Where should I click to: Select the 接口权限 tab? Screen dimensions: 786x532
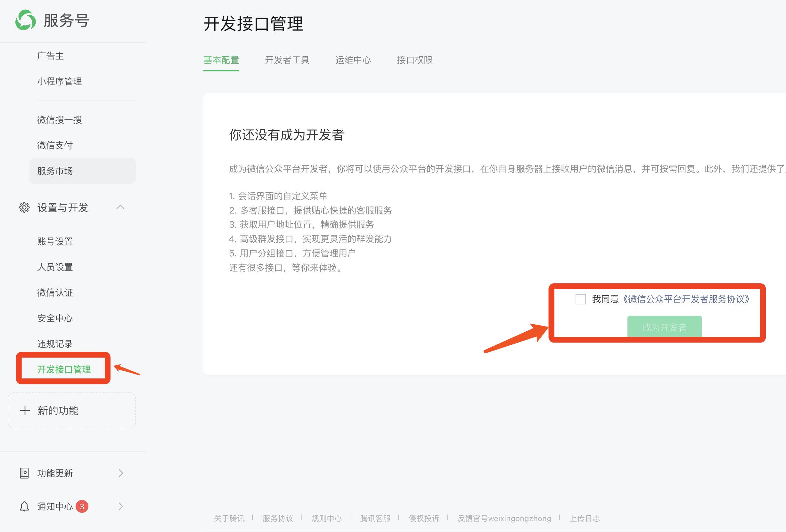[414, 60]
